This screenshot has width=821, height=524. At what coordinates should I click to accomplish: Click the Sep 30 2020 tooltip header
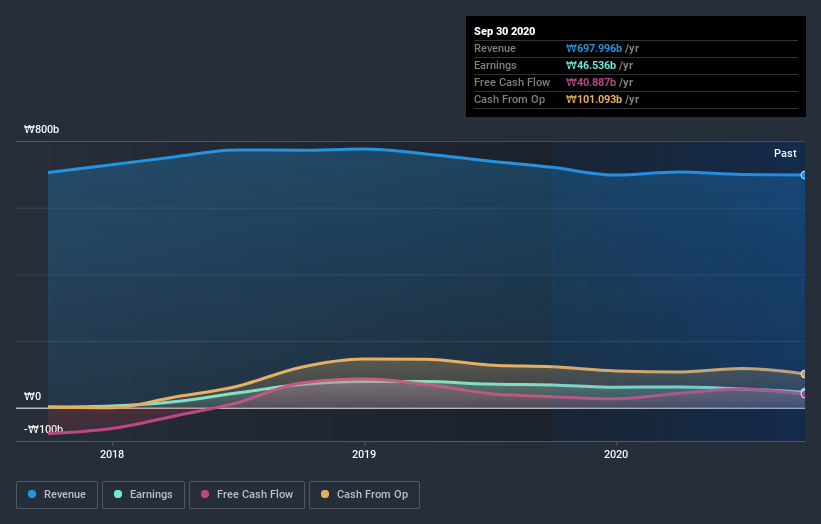point(505,31)
